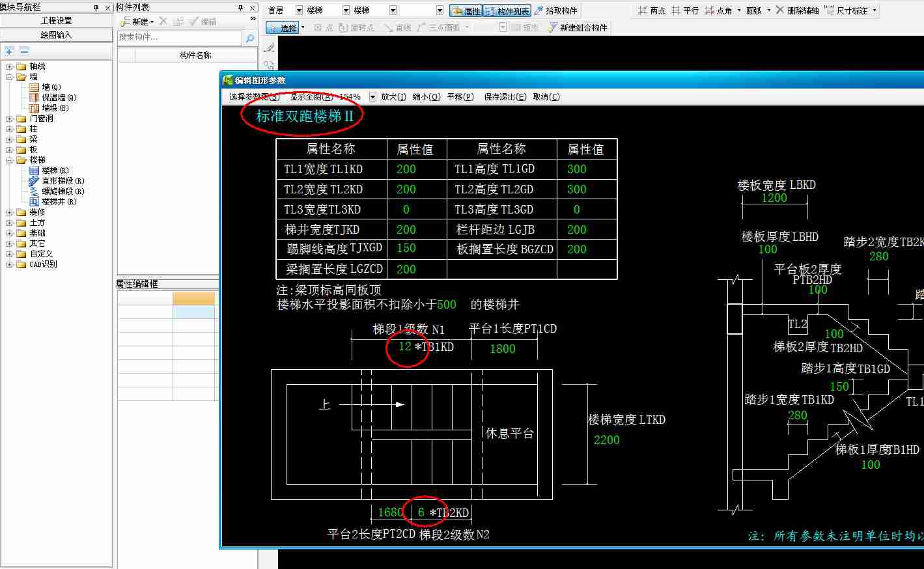
Task: Select the 墙垛 (E) wall pier
Action: pos(49,108)
